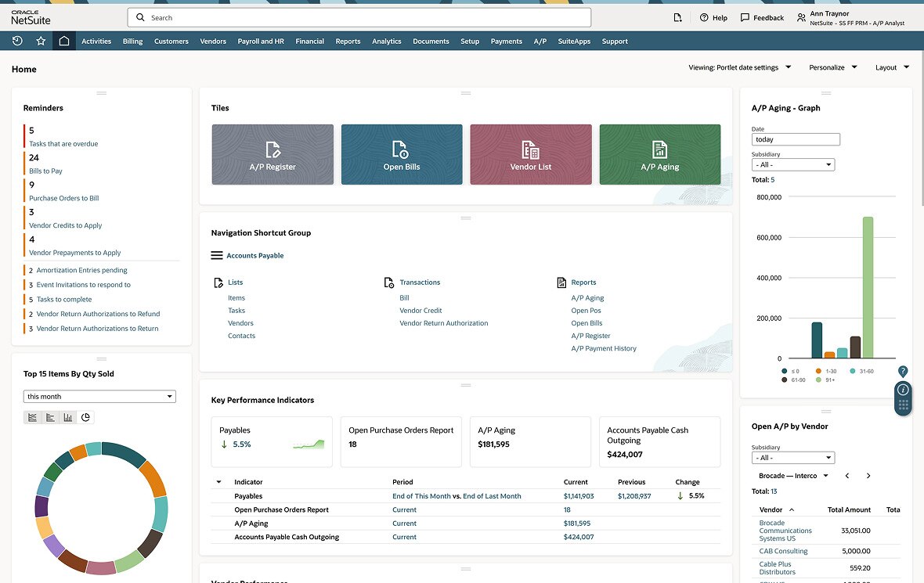The width and height of the screenshot is (924, 583).
Task: Open the A/P Payment History report link
Action: 603,348
